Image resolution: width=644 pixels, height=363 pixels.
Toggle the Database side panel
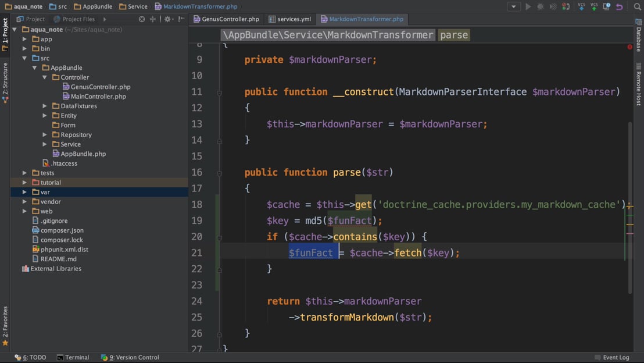tap(638, 36)
